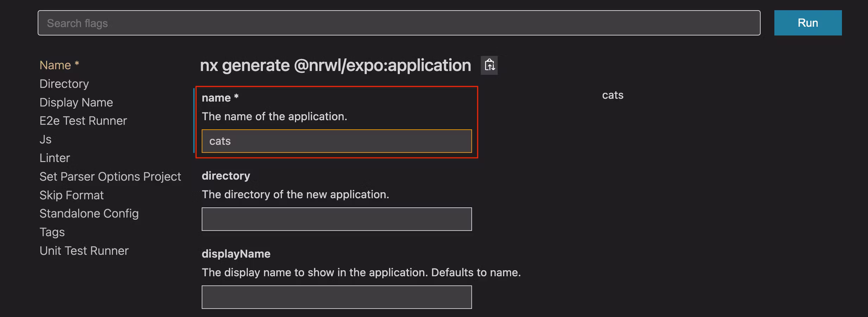
Task: Open E2e Test Runner sidebar link
Action: coord(83,121)
